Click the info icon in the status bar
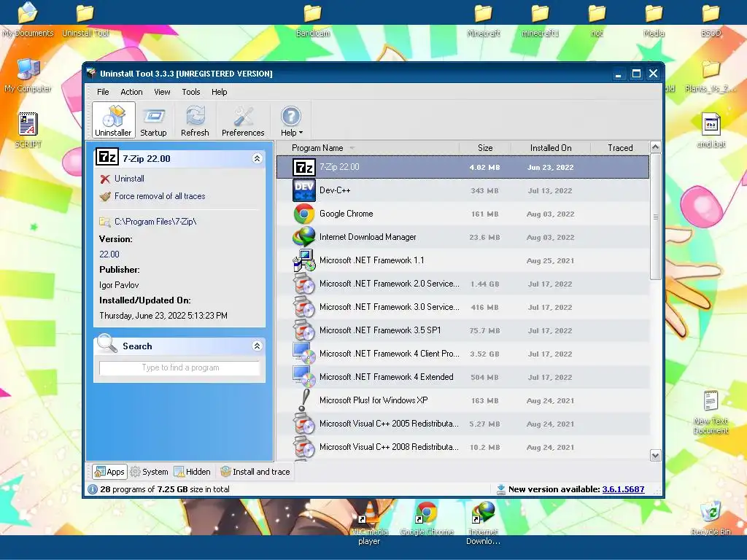This screenshot has height=560, width=747. coord(93,489)
